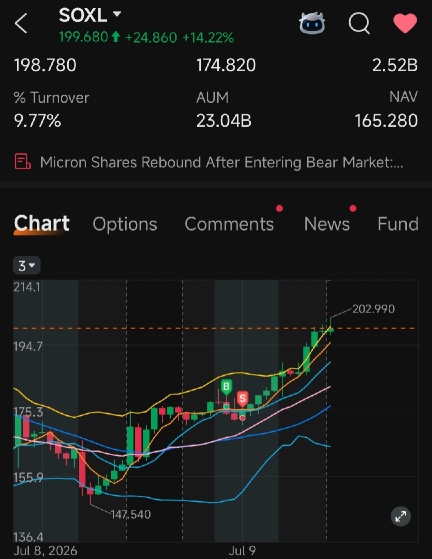Tap the green price change 199.680 line
This screenshot has width=432, height=559.
(x=146, y=37)
